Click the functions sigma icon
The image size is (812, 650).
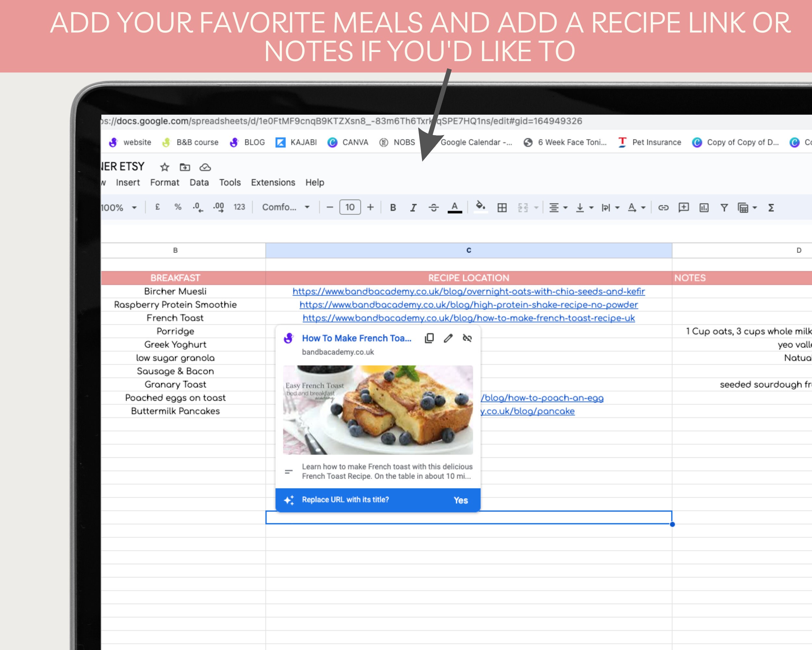point(770,207)
